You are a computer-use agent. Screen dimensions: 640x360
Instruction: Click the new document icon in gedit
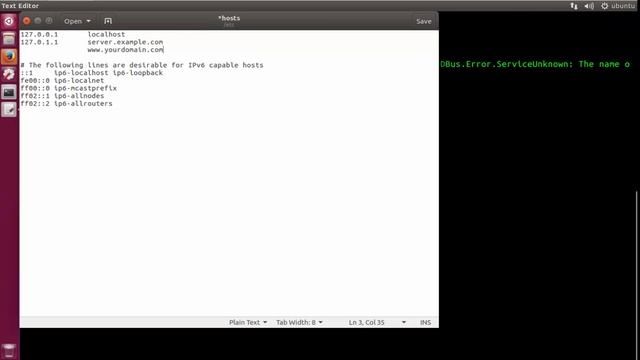point(108,21)
